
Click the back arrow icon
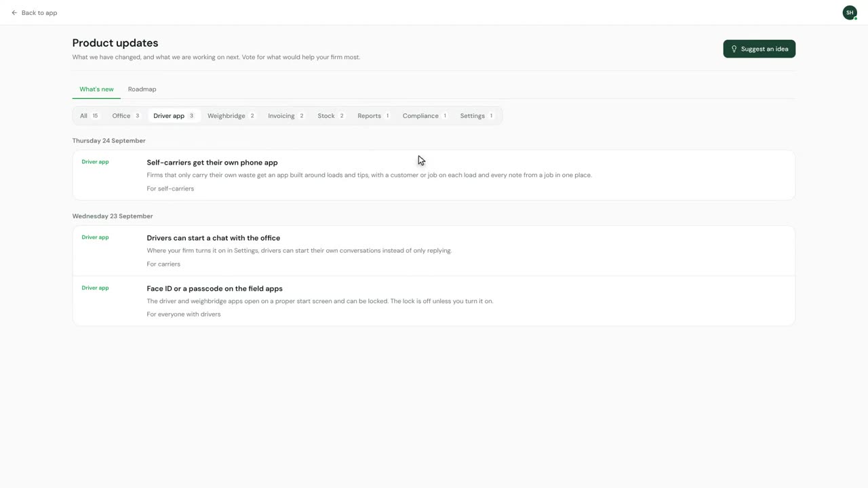click(x=14, y=13)
